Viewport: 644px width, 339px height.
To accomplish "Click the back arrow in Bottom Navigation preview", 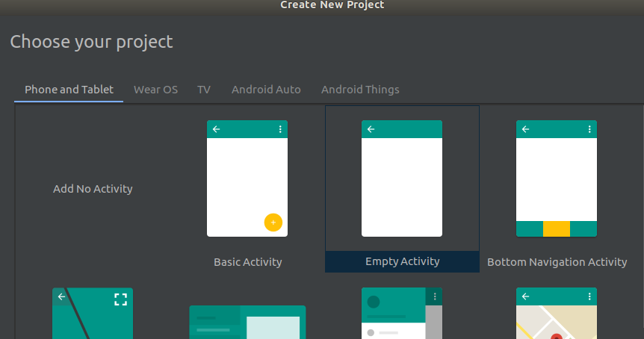I will point(525,129).
